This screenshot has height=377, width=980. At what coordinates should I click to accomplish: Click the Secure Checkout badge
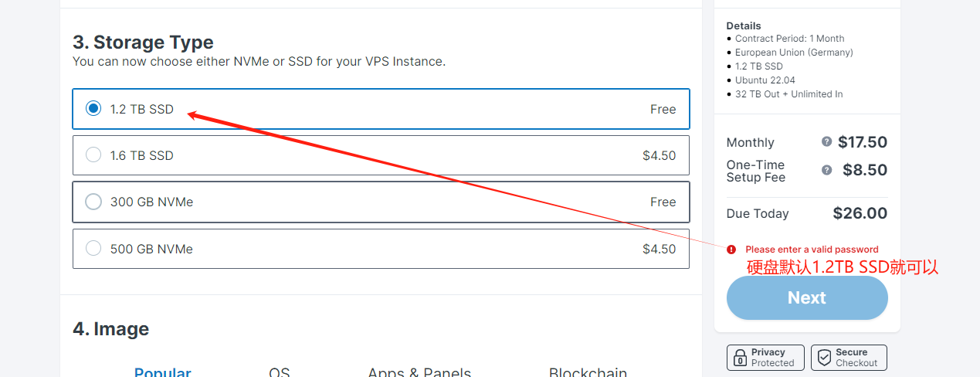tap(849, 358)
